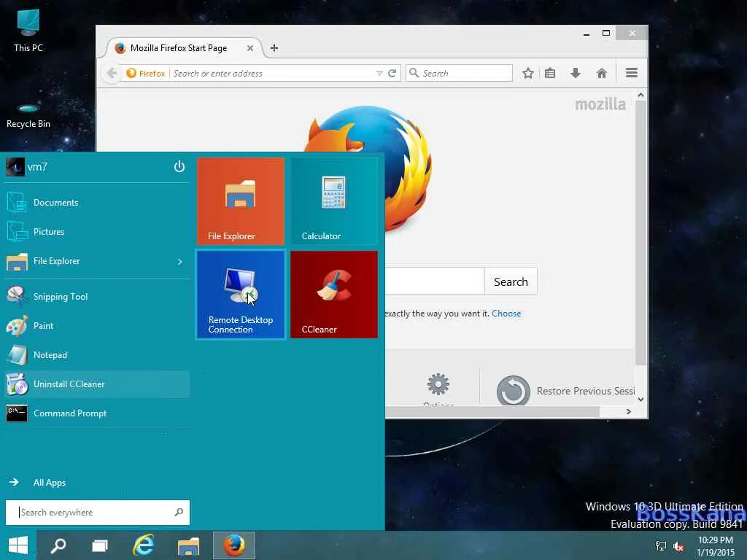Image resolution: width=747 pixels, height=560 pixels.
Task: Select the Recycle Bin desktop icon
Action: click(28, 115)
